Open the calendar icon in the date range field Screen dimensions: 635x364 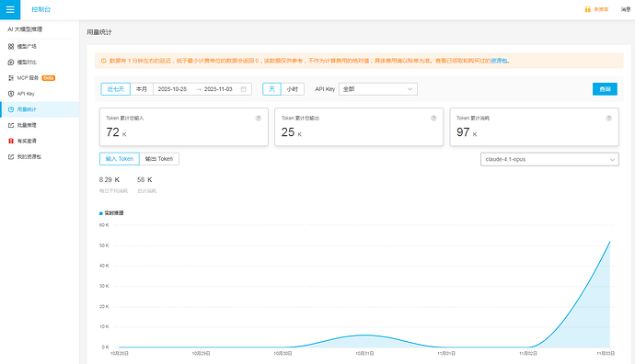click(x=243, y=89)
